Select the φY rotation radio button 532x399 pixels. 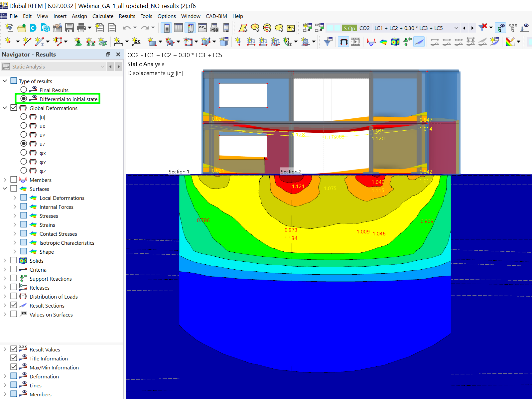24,162
